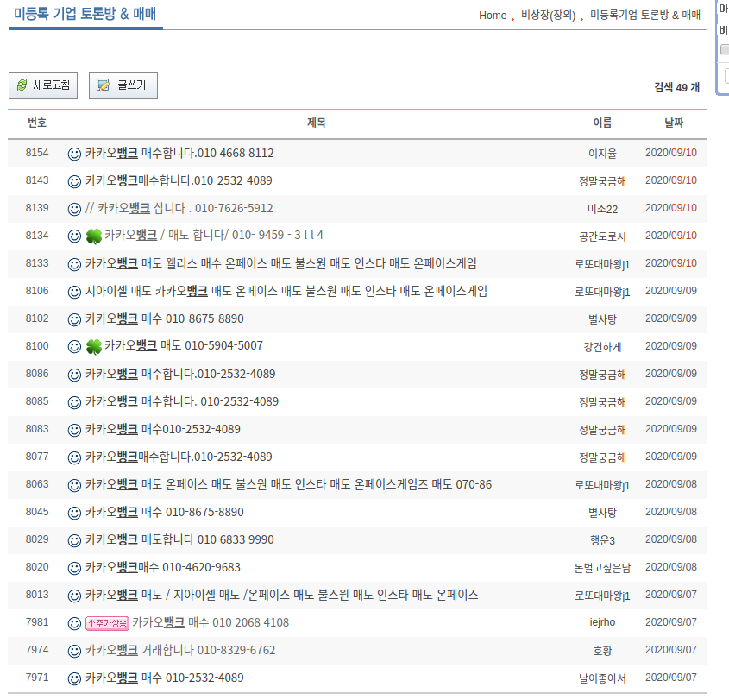729x700 pixels.
Task: Click smiley icon of post 8143
Action: click(x=74, y=181)
